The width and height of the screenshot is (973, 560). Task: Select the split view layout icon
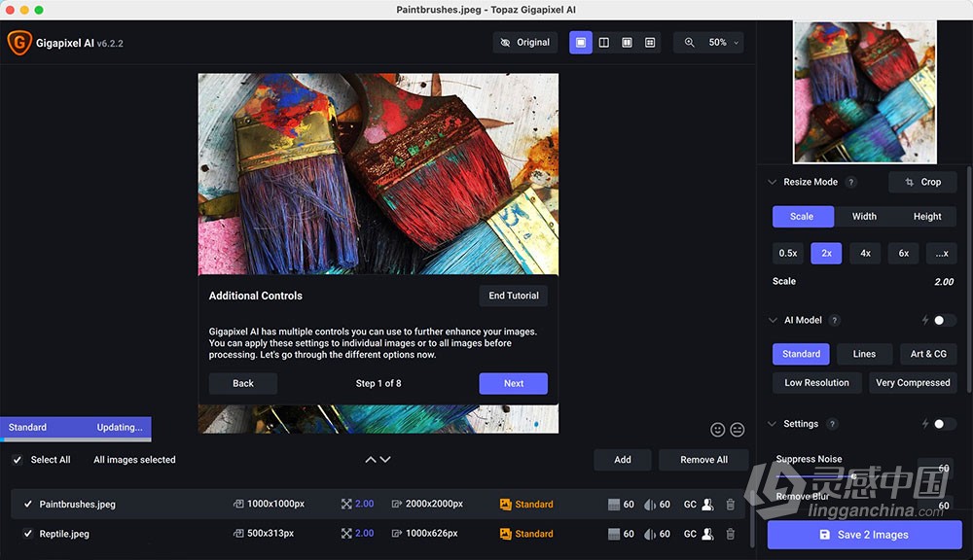(604, 42)
